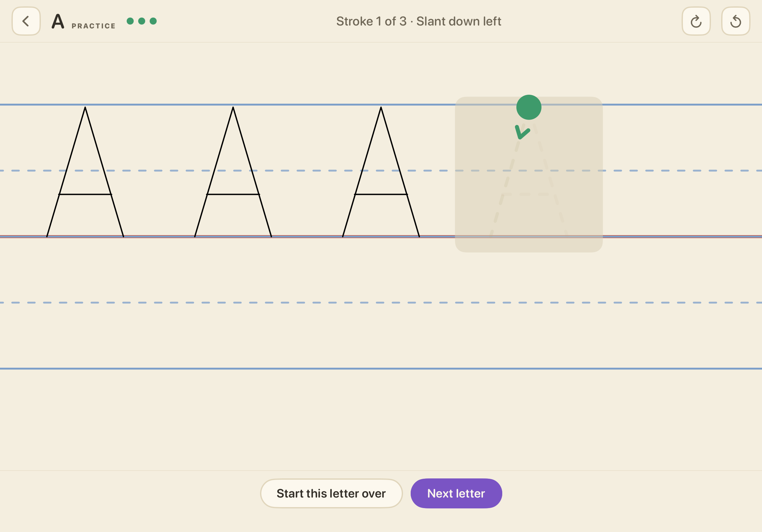Select the third green progress dot

coord(153,21)
